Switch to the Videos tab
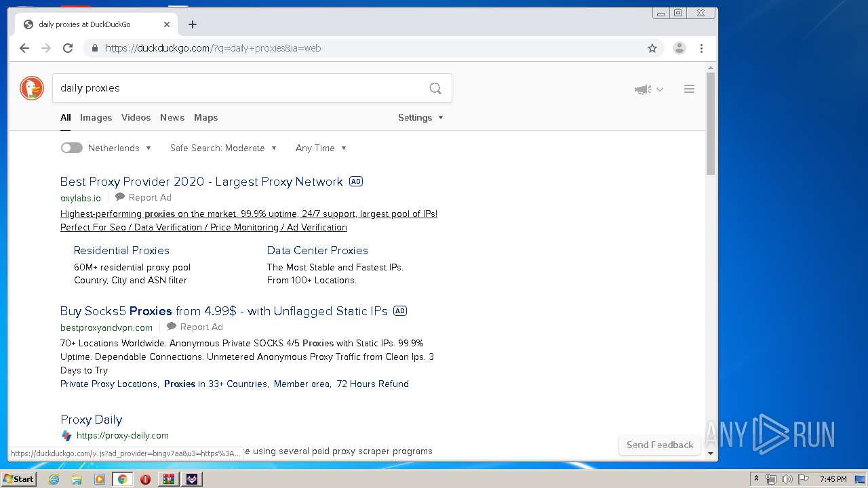Viewport: 868px width, 488px height. pyautogui.click(x=136, y=117)
